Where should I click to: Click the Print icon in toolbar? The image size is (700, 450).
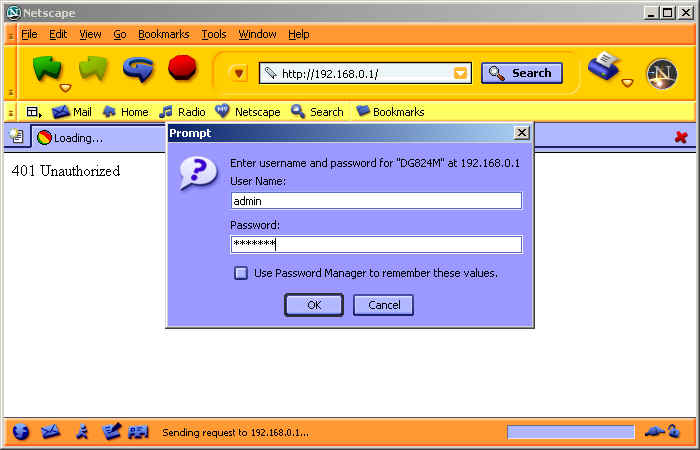604,66
